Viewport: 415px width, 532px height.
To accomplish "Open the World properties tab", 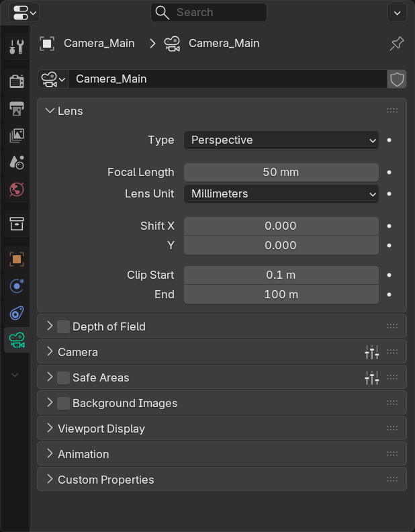I will point(17,189).
